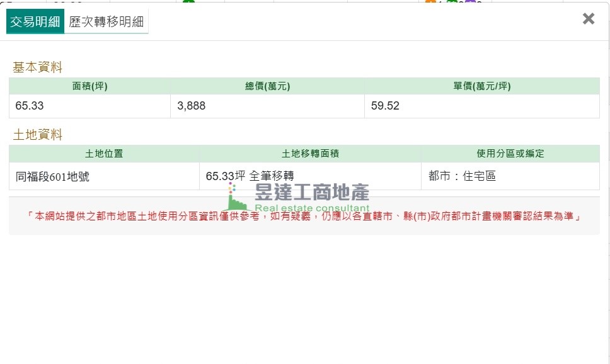Click the 土地資料 section heading
This screenshot has height=364, width=610.
pos(38,135)
